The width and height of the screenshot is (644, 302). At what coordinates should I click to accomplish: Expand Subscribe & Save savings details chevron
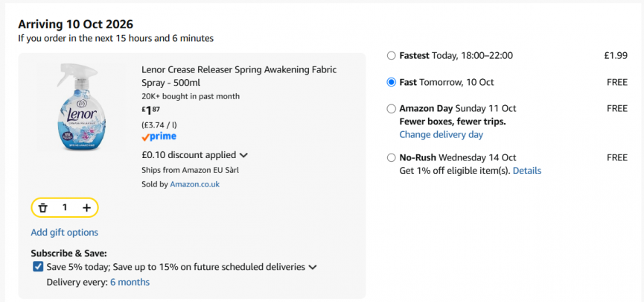313,267
